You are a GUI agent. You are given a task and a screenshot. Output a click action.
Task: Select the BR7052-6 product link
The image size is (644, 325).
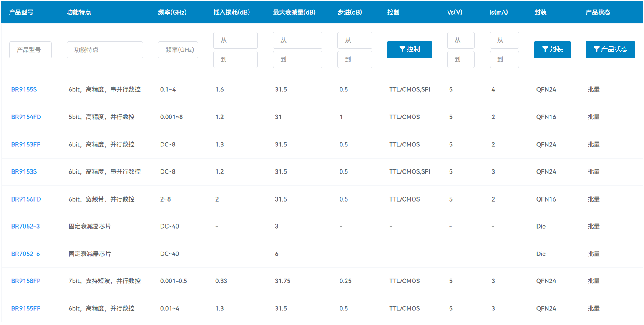(25, 254)
